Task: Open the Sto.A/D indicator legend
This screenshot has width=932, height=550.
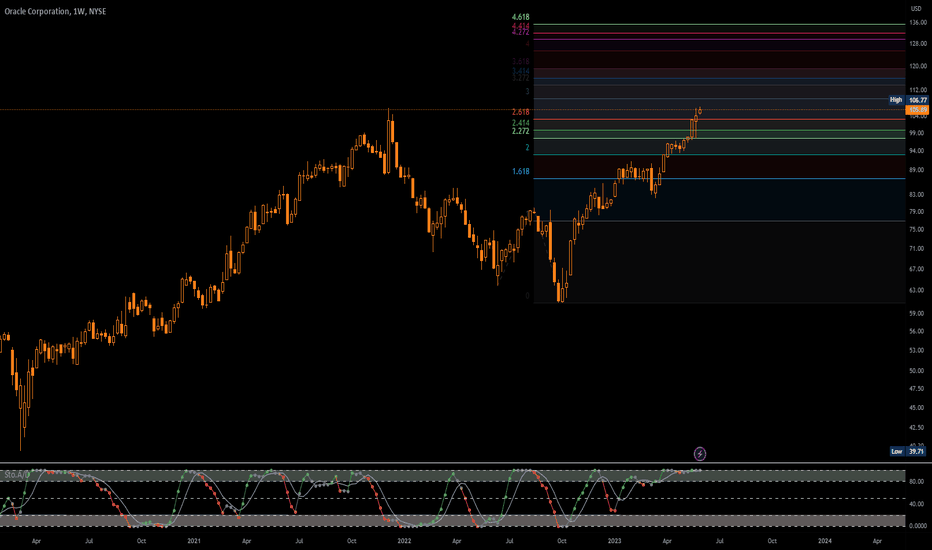Action: [17, 474]
